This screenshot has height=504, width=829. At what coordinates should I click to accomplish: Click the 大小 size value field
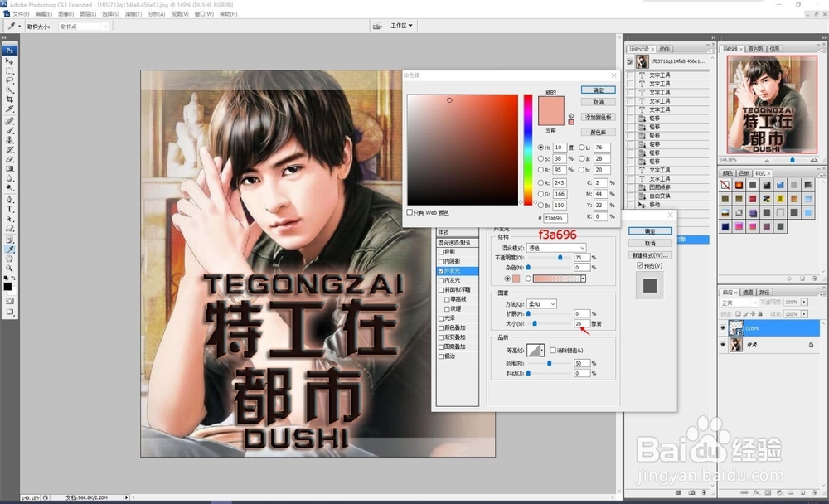pyautogui.click(x=582, y=323)
